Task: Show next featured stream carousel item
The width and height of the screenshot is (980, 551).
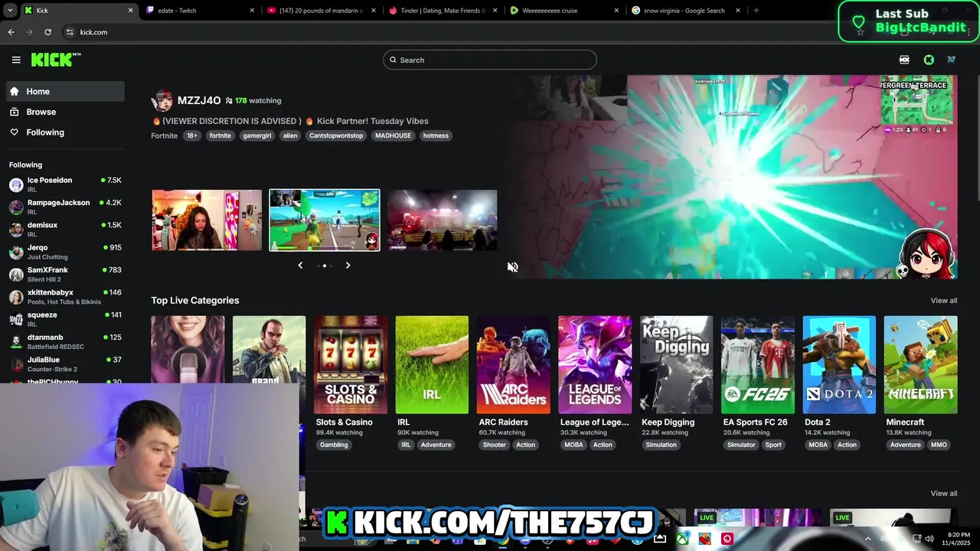Action: pyautogui.click(x=348, y=266)
